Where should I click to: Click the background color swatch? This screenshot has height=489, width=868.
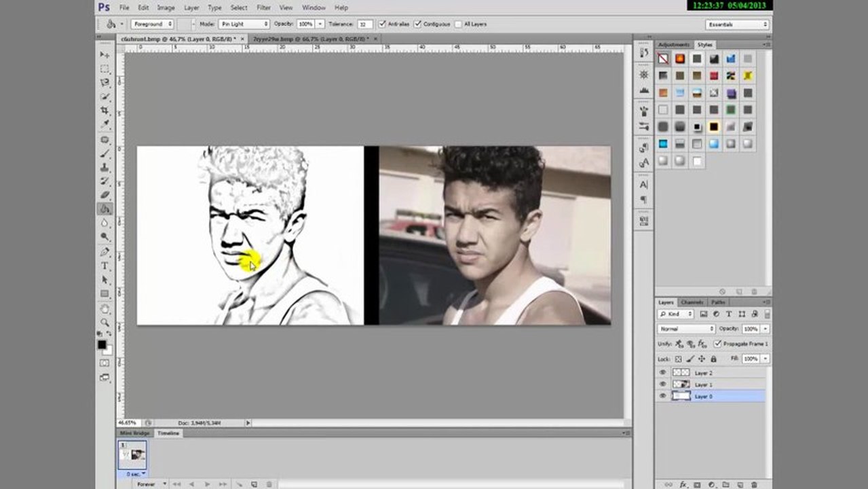point(108,351)
